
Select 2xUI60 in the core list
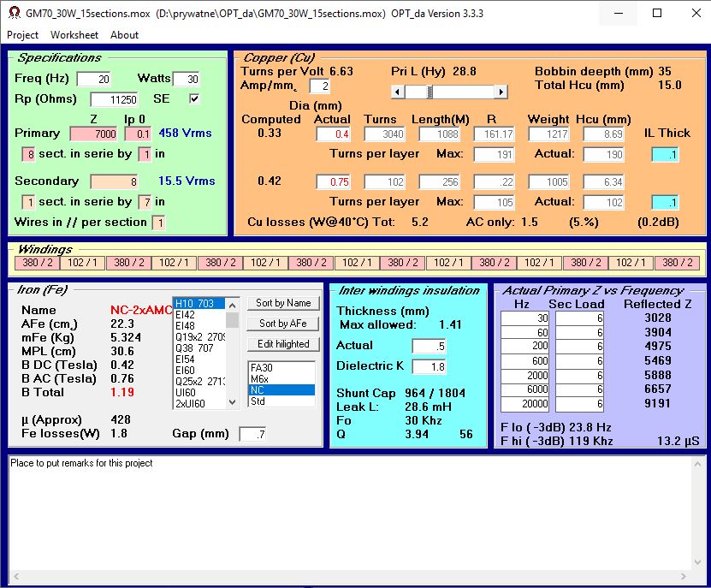pos(199,403)
